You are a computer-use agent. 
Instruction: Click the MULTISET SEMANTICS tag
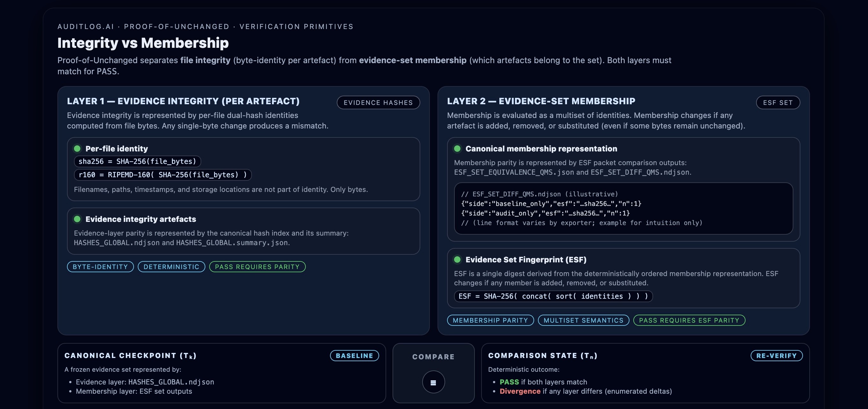point(583,320)
